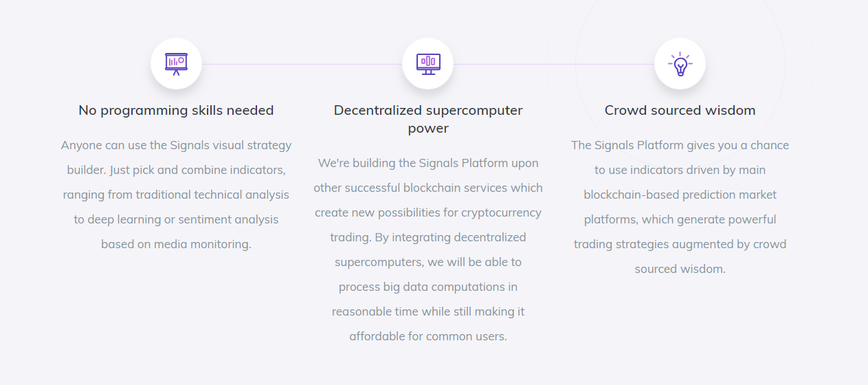Click the text 'affordable for common users.'
The image size is (868, 385).
click(428, 336)
